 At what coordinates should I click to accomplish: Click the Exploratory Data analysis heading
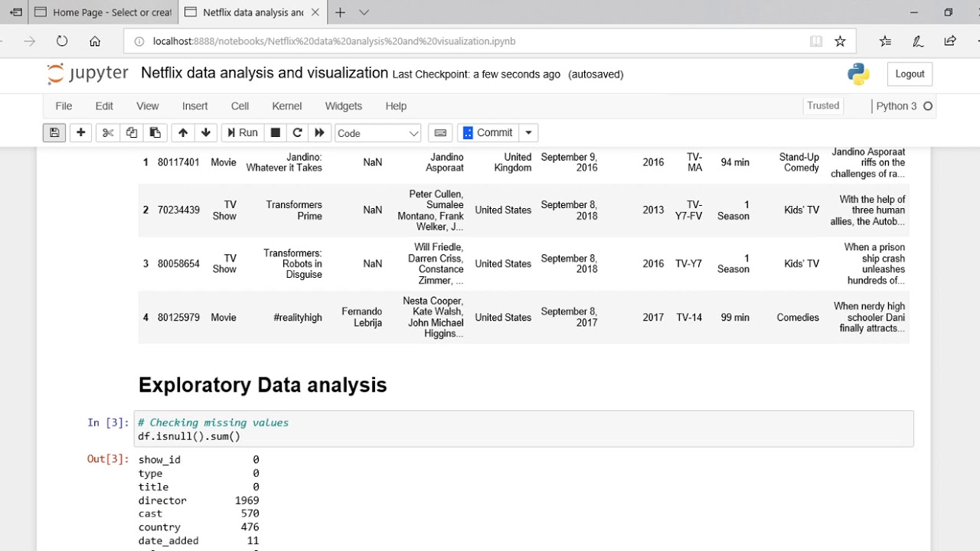tap(263, 385)
